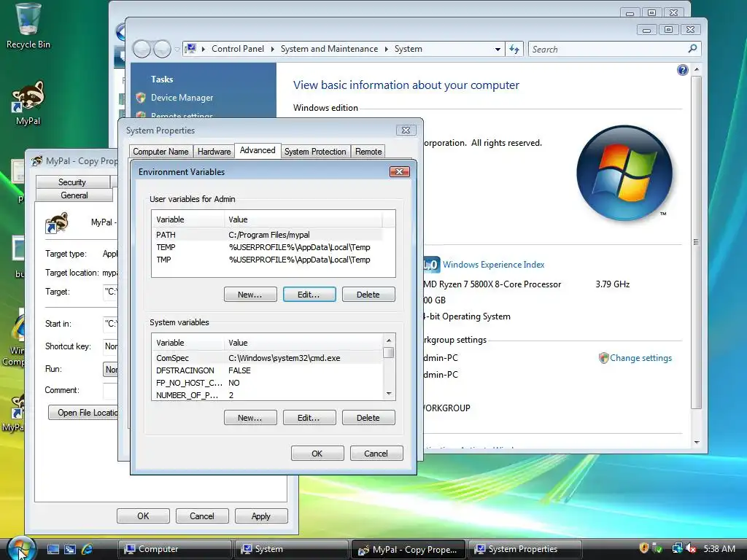Select the Advanced tab
This screenshot has width=747, height=560.
pos(258,150)
